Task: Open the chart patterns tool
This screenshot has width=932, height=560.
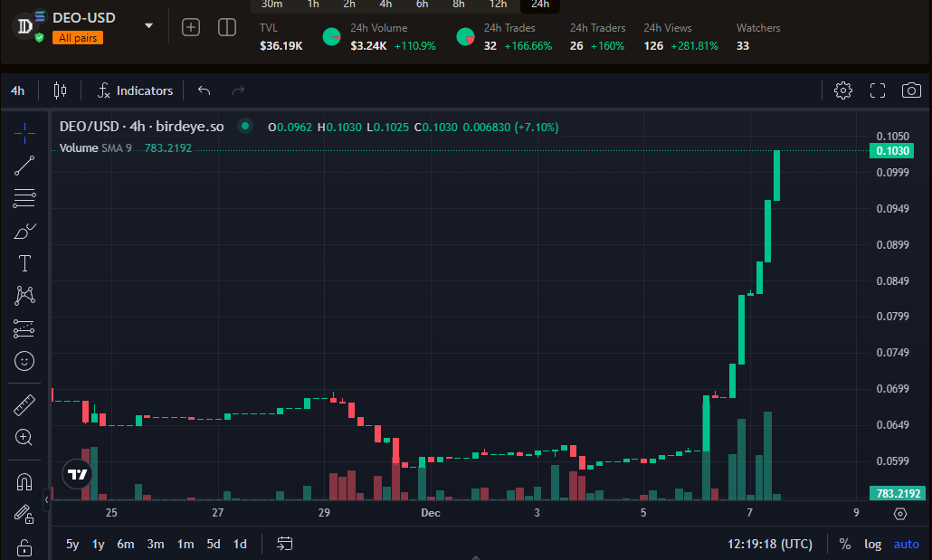Action: pyautogui.click(x=24, y=296)
